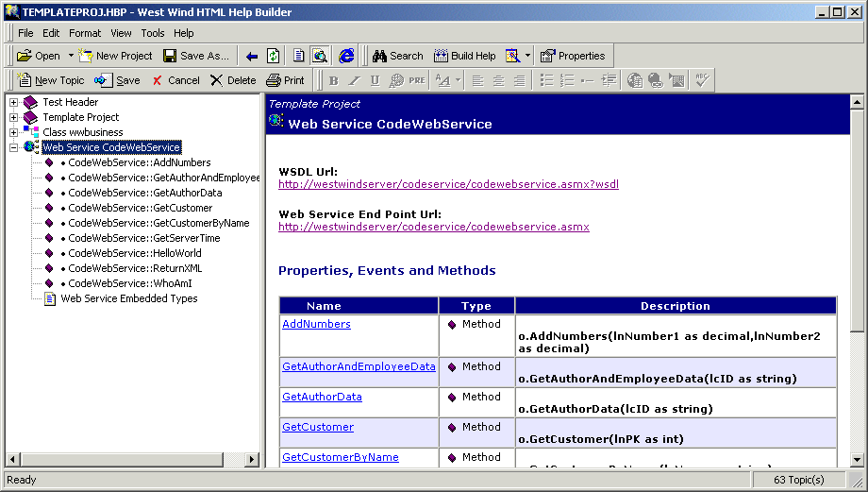
Task: Save the current topic
Action: coord(117,80)
